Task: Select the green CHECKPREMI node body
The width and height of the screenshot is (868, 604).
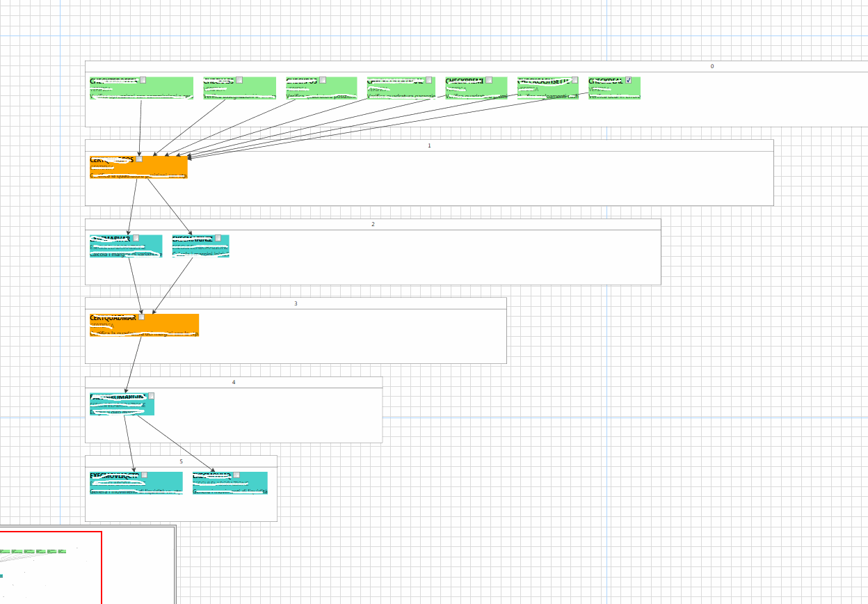Action: (x=476, y=89)
